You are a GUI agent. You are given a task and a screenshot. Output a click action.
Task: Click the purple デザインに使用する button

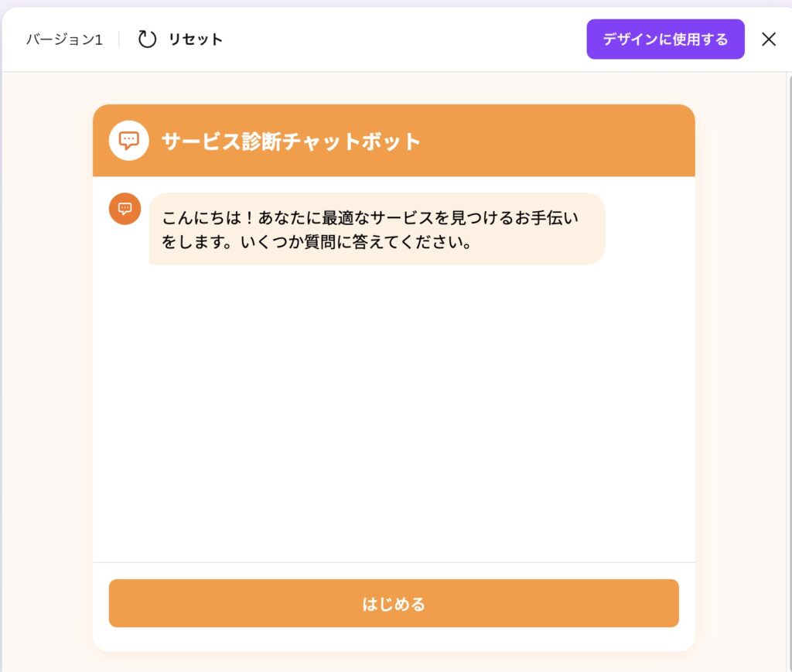click(x=665, y=39)
